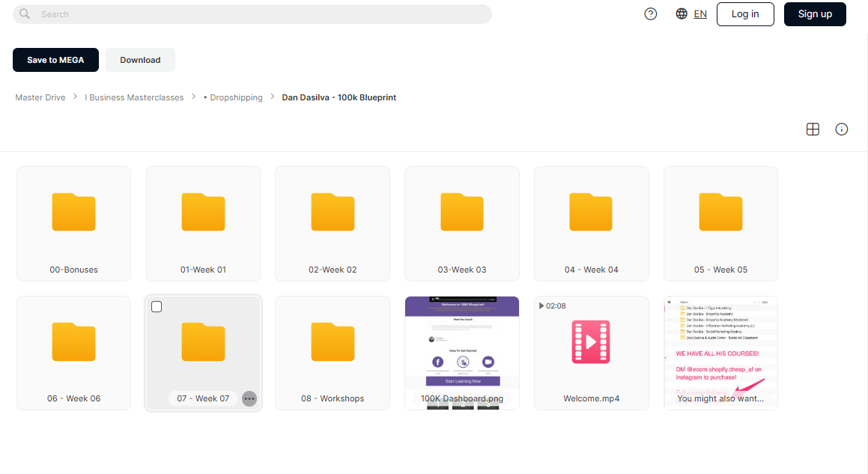Click the 08 - Workshops label text
This screenshot has width=868, height=474.
tap(333, 398)
